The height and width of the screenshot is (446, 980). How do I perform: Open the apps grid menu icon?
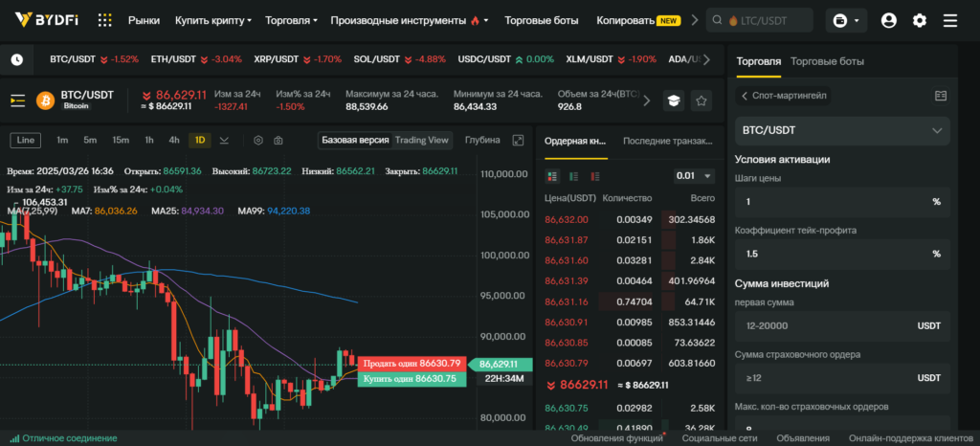click(x=105, y=20)
